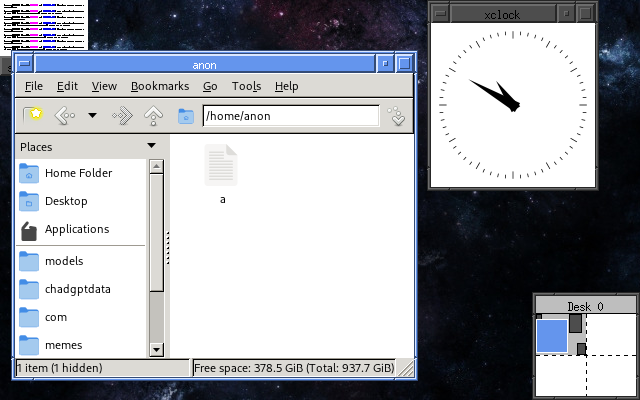640x400 pixels.
Task: Switch to the top-right pager desktop page
Action: tap(611, 334)
